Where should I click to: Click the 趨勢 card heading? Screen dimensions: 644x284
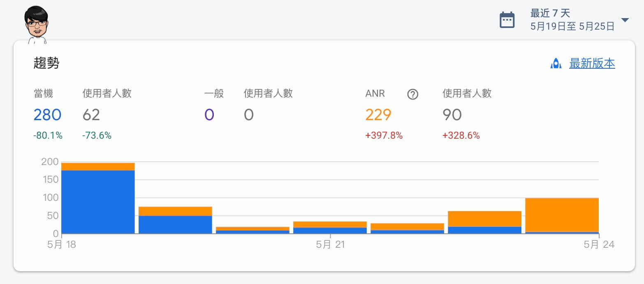(46, 63)
